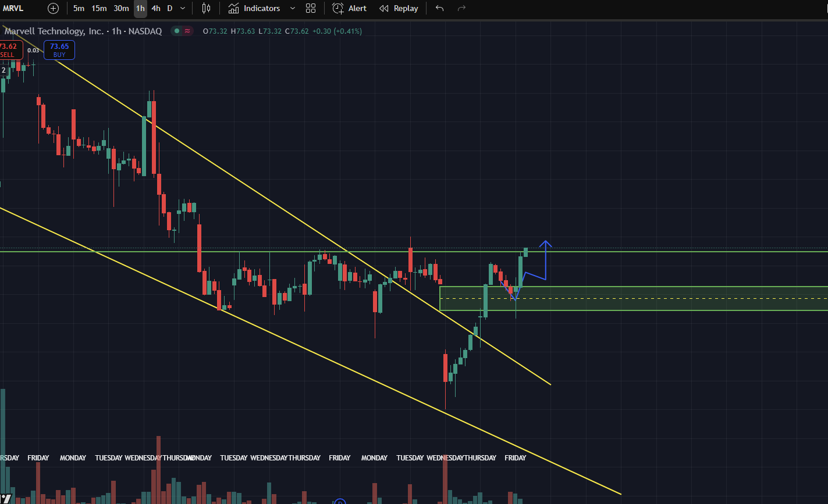
Task: Click the redo arrow icon
Action: [461, 8]
